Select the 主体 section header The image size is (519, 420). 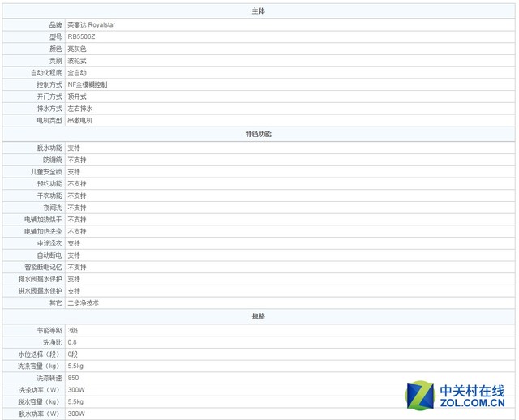point(258,11)
